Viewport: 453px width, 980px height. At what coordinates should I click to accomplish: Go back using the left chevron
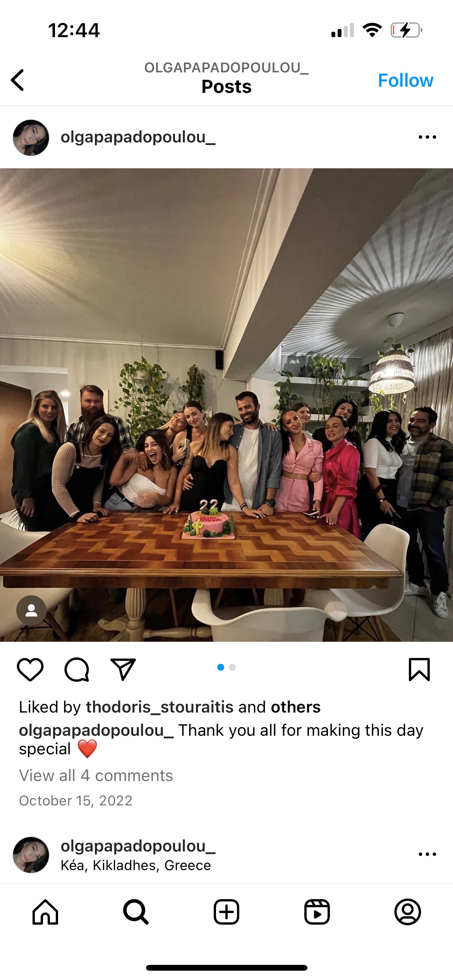pos(17,80)
